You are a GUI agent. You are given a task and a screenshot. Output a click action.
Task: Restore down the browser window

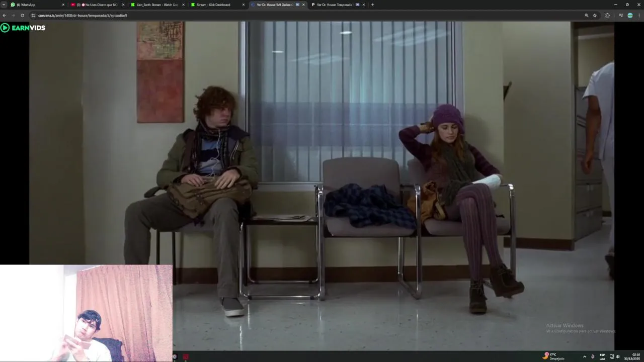(x=627, y=5)
